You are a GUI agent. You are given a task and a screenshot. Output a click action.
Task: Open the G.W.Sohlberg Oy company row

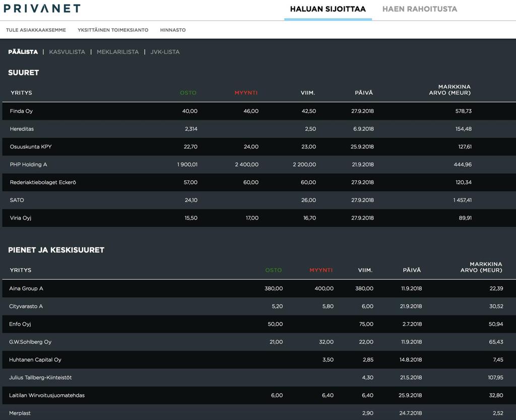tap(259, 342)
